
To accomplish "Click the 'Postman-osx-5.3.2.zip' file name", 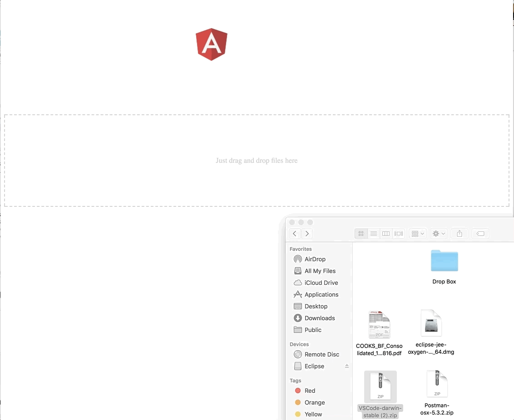I will (x=437, y=409).
